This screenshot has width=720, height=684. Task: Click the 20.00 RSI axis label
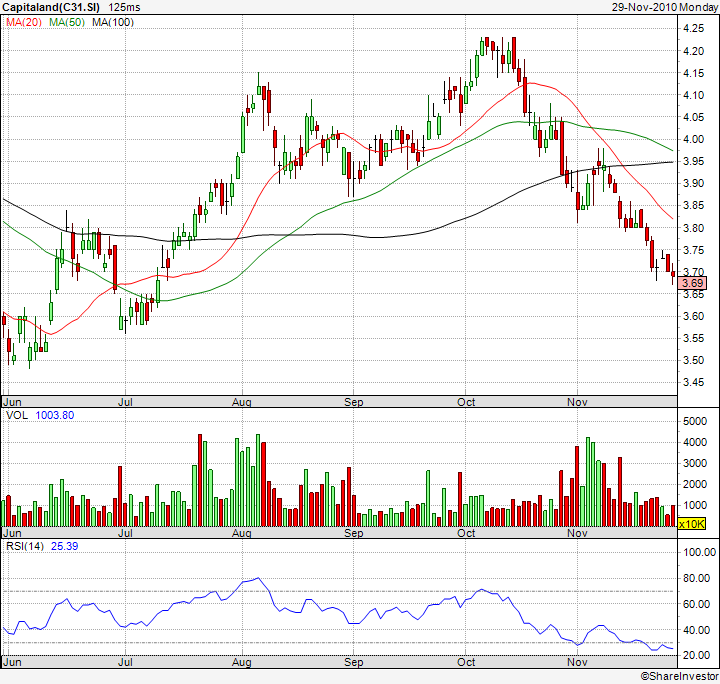[697, 655]
